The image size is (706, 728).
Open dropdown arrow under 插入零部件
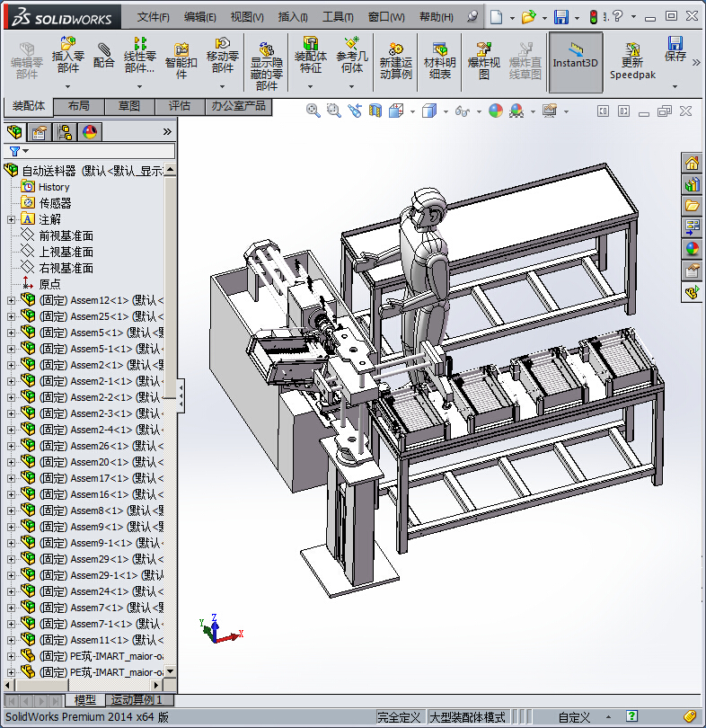[67, 86]
